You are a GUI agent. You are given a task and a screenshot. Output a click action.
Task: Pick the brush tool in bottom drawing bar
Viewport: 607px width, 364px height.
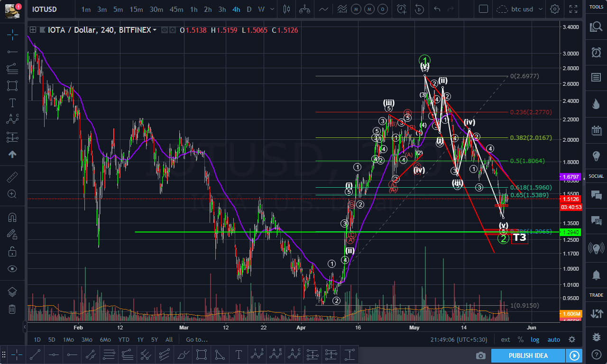click(x=183, y=355)
